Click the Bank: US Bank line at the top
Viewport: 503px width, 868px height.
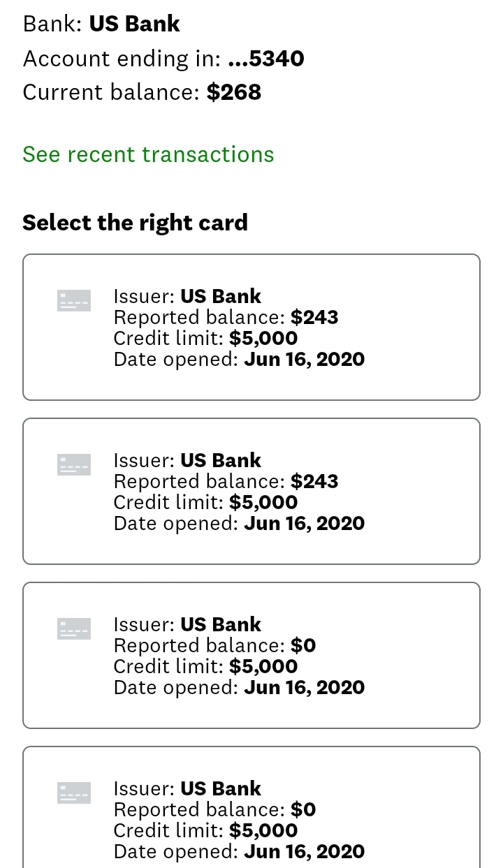[x=101, y=24]
